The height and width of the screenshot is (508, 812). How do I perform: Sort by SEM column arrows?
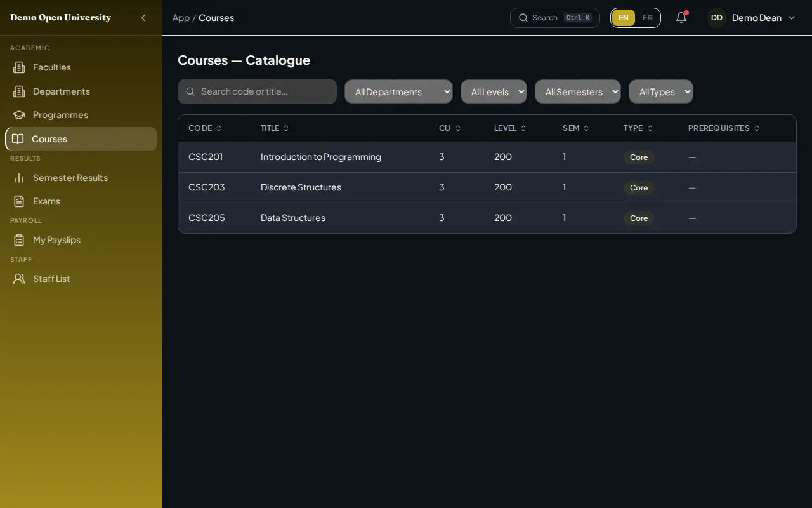586,128
